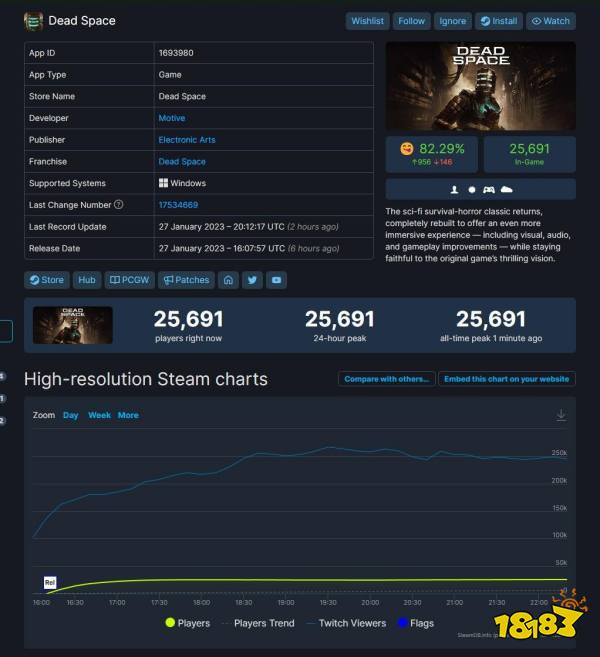Open the Twitter bird icon link

pos(252,280)
